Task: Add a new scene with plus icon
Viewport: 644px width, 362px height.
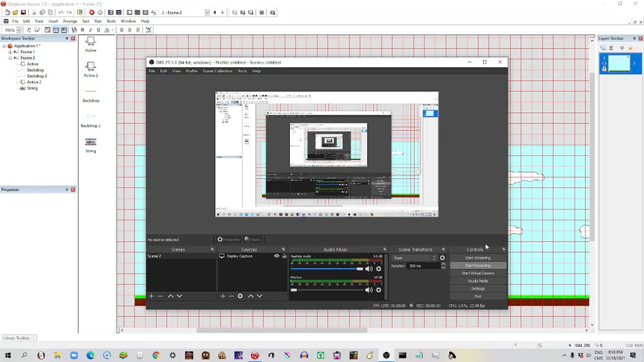Action: point(151,296)
